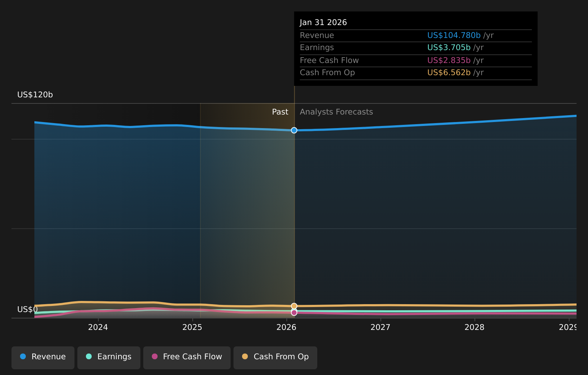Toggle the Free Cash Flow series visibility
588x375 pixels.
(x=187, y=357)
